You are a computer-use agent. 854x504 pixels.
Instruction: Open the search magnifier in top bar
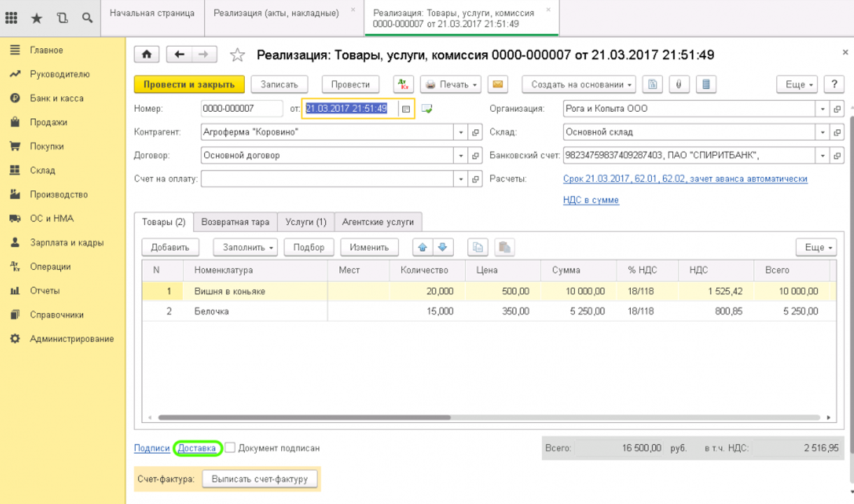tap(87, 18)
